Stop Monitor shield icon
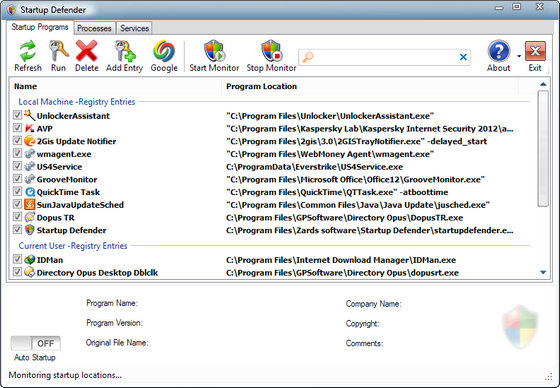This screenshot has height=388, width=560. 271,51
